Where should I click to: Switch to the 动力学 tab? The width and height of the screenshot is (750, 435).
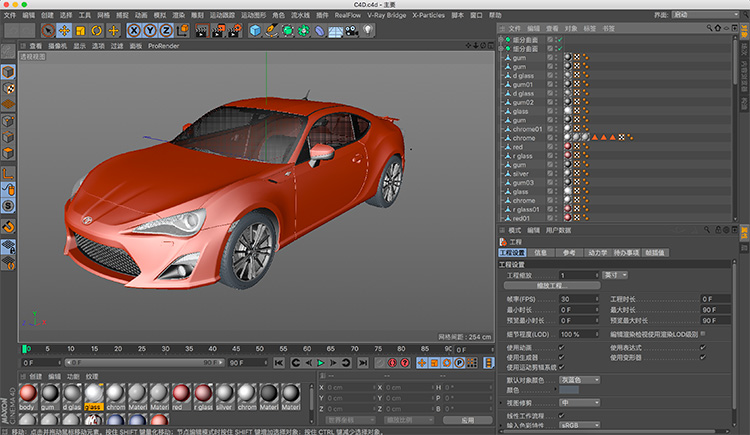(597, 253)
